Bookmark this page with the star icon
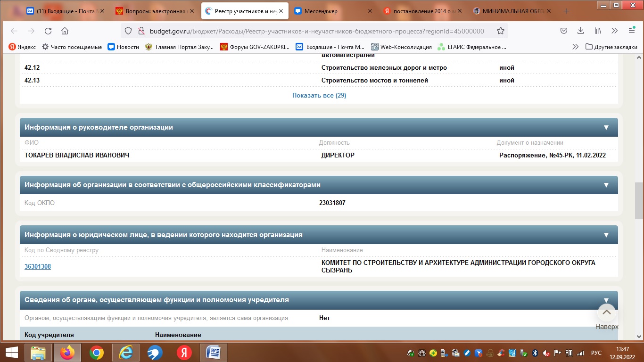The width and height of the screenshot is (644, 362). click(500, 31)
